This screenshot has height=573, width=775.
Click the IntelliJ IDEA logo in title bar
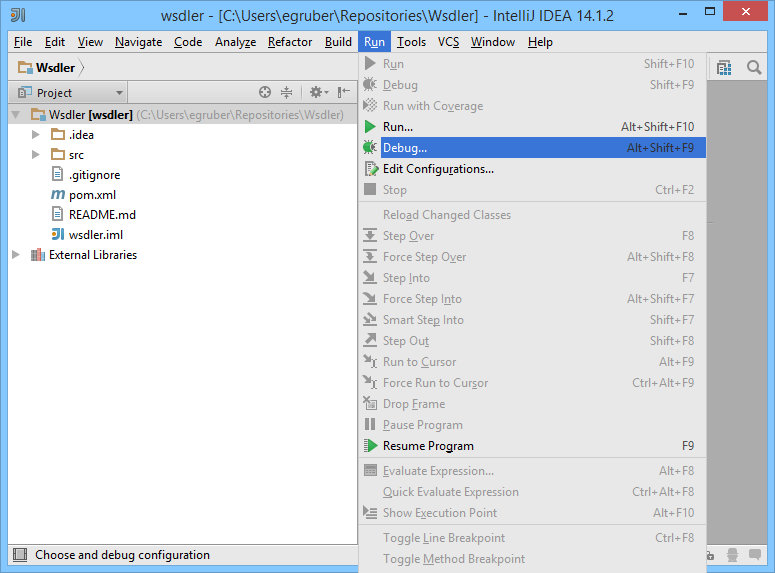18,15
